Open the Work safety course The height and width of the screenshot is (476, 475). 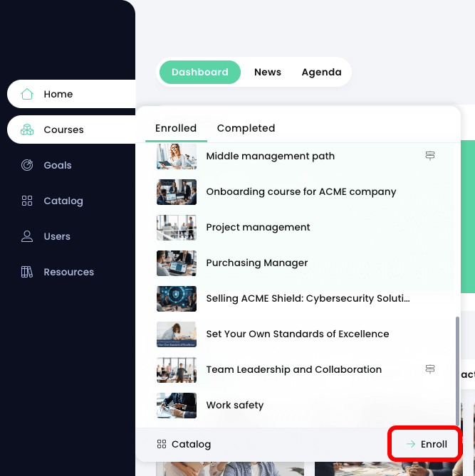pyautogui.click(x=298, y=405)
